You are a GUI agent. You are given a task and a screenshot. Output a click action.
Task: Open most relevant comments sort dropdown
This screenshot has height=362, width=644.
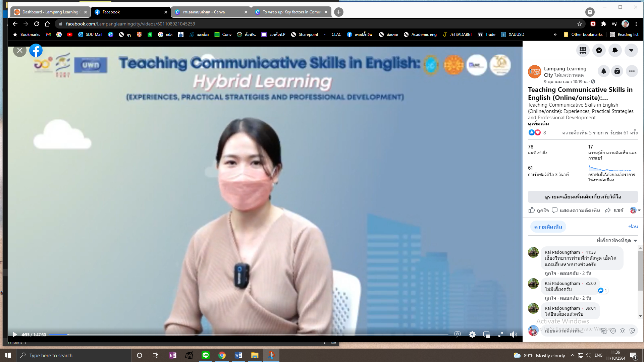(616, 240)
